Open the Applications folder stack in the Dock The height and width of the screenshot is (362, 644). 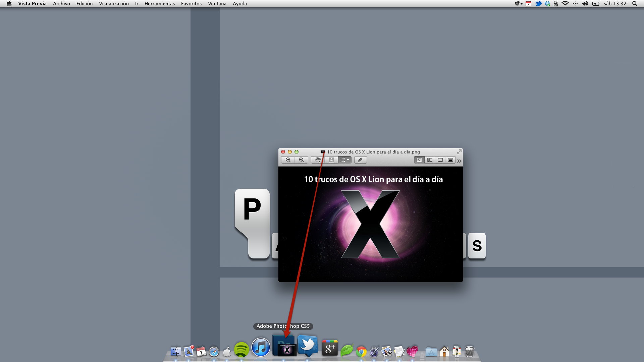click(431, 352)
